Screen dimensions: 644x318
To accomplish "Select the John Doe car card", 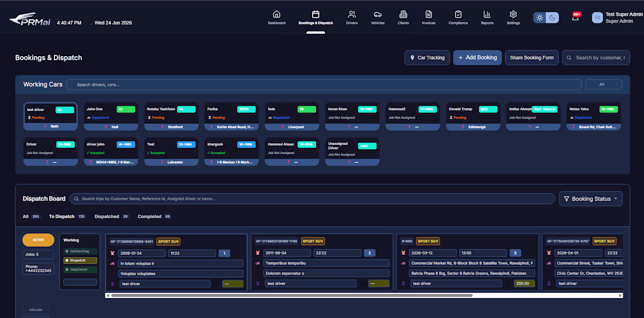I will click(111, 116).
